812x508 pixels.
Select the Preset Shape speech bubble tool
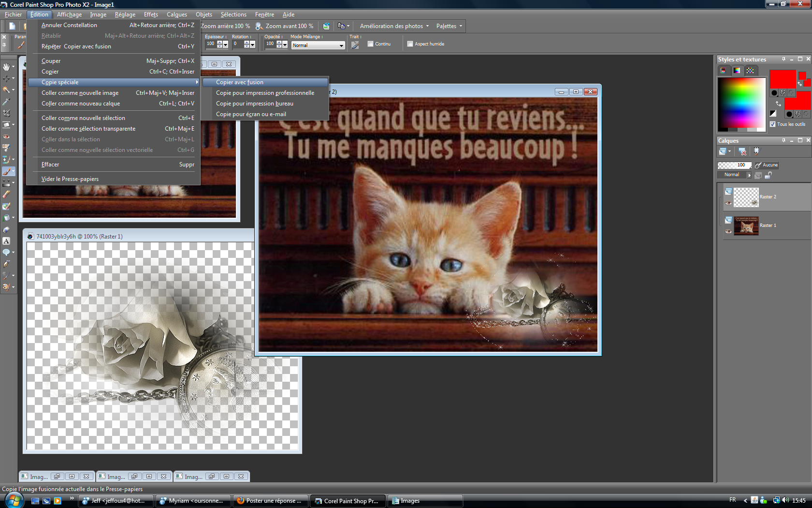pos(6,253)
